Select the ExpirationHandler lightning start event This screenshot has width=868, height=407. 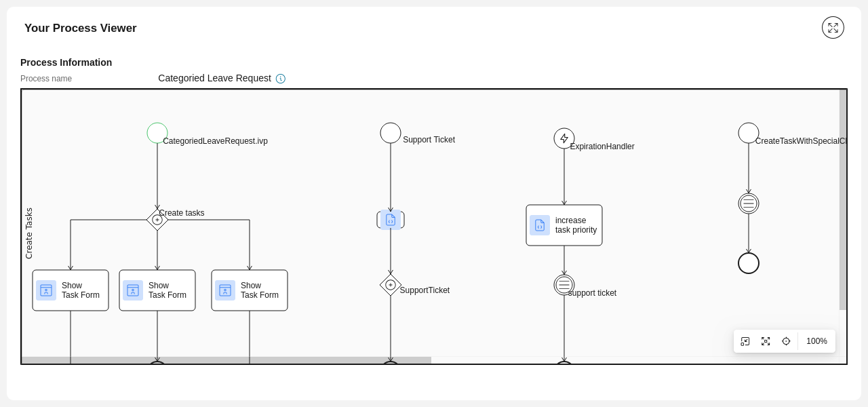(x=564, y=138)
